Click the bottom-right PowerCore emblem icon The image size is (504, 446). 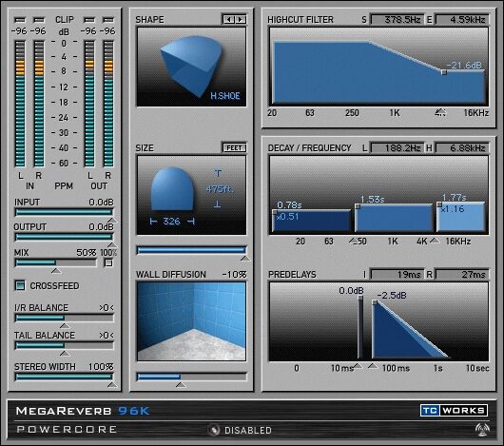coord(481,429)
